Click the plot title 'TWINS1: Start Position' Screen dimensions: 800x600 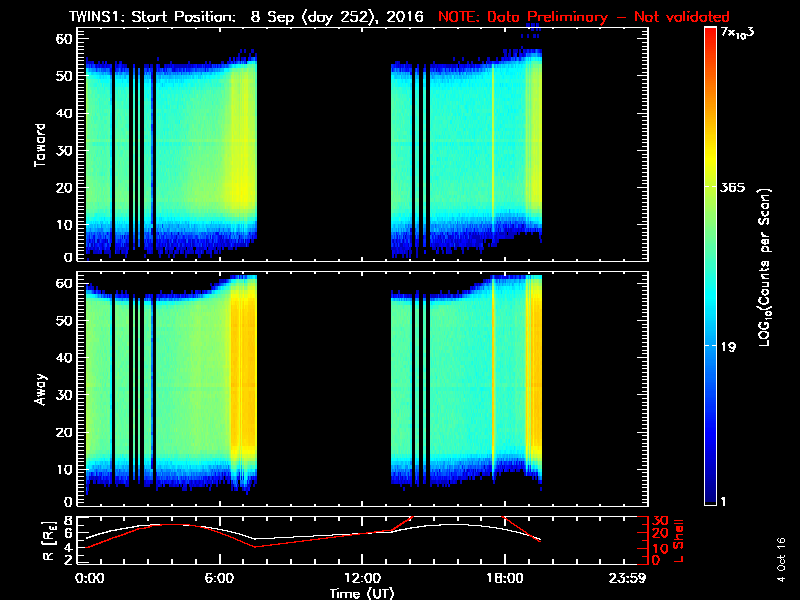coord(153,16)
